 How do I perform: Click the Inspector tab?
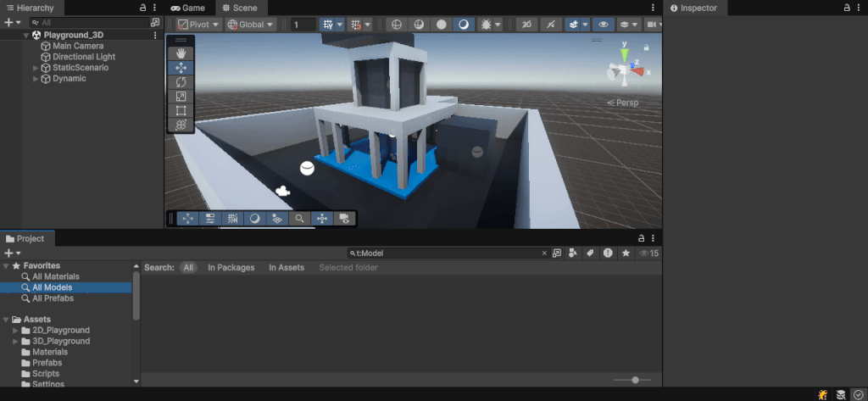coord(693,8)
